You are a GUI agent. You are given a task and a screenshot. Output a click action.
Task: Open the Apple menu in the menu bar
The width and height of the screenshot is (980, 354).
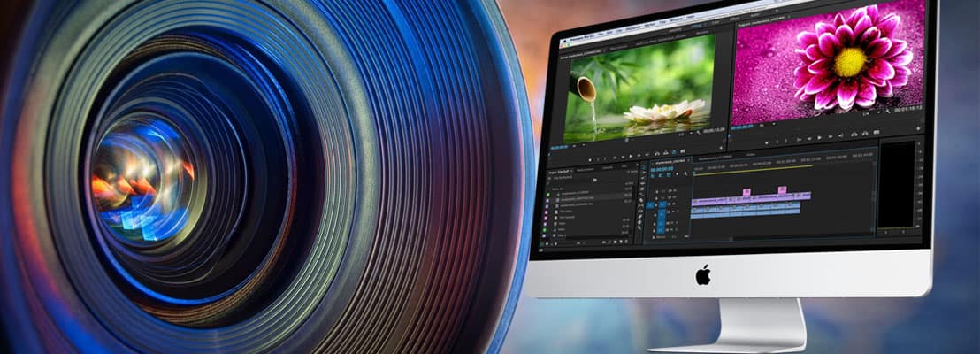click(564, 42)
